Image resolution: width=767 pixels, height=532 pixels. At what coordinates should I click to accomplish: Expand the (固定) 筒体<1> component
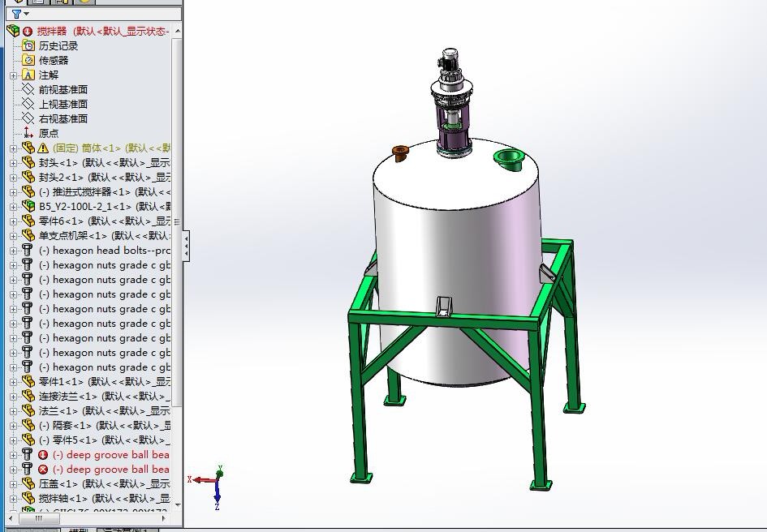tap(13, 148)
